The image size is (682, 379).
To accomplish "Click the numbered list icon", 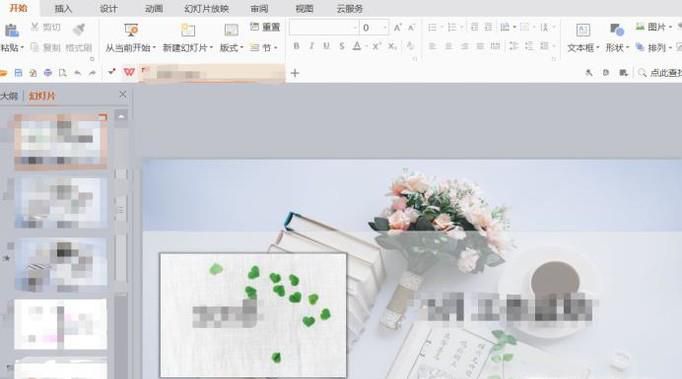I will tap(452, 28).
